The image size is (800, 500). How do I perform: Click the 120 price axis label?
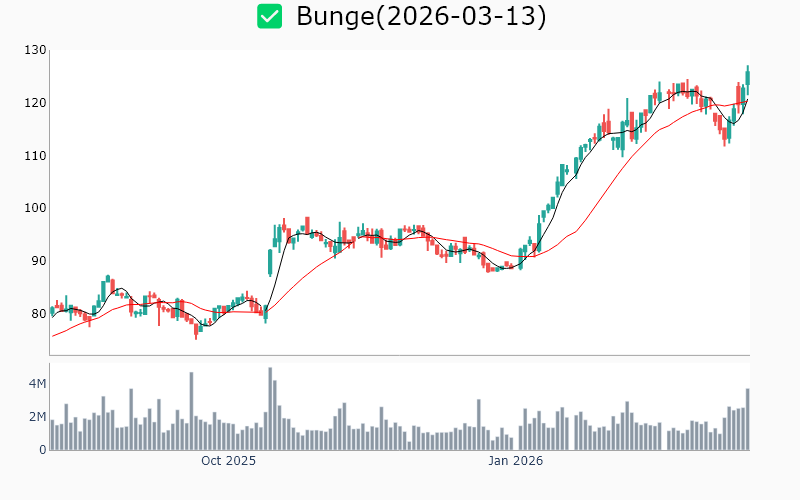[x=36, y=103]
